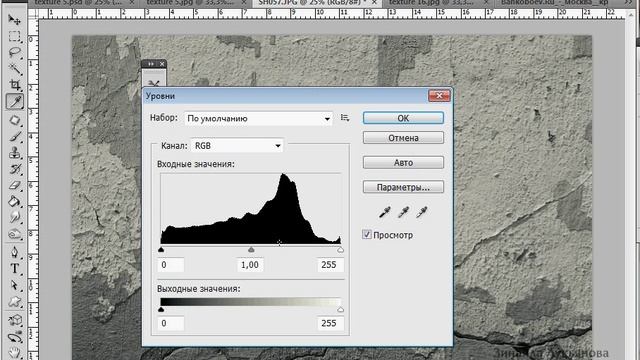The height and width of the screenshot is (360, 640).
Task: Click the output black level slider
Action: (161, 309)
